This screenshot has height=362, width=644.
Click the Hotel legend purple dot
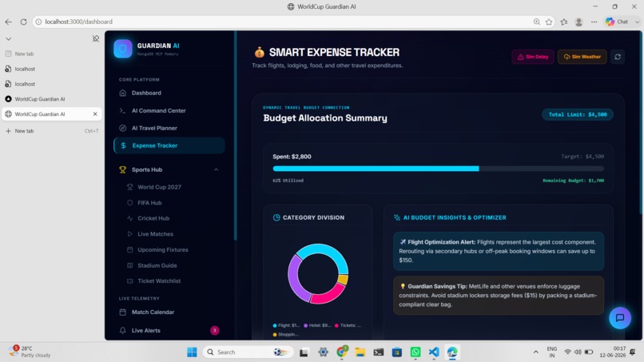click(305, 325)
